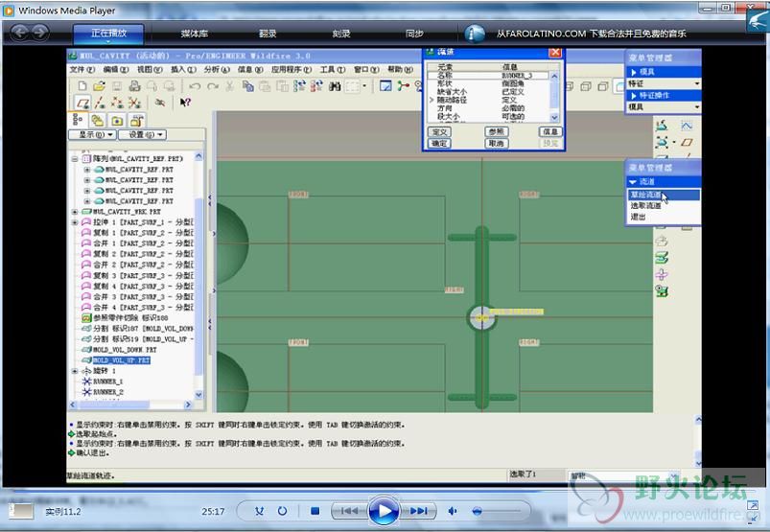Click the Regenerate model icon
The width and height of the screenshot is (770, 532).
(299, 86)
